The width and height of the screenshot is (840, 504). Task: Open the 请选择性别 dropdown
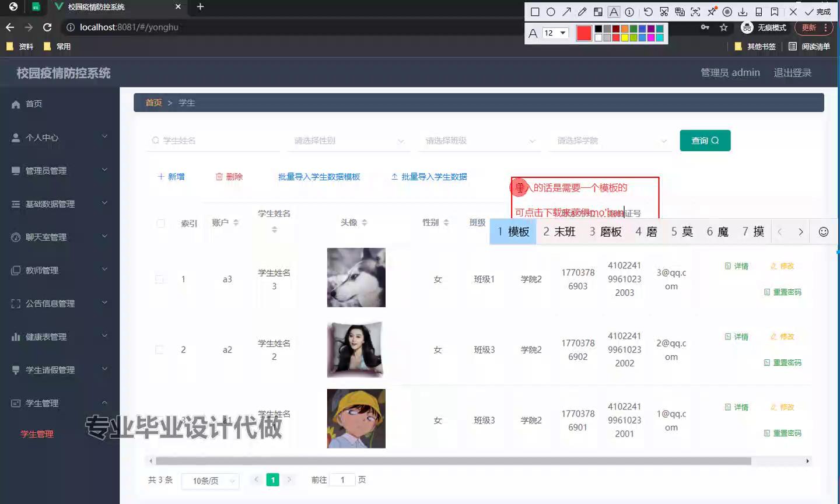(x=348, y=141)
